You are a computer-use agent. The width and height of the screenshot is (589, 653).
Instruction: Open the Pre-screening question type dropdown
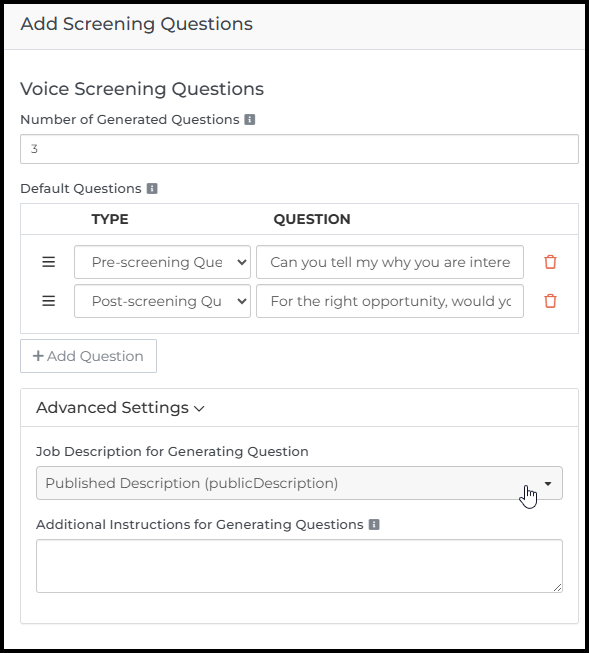(162, 262)
